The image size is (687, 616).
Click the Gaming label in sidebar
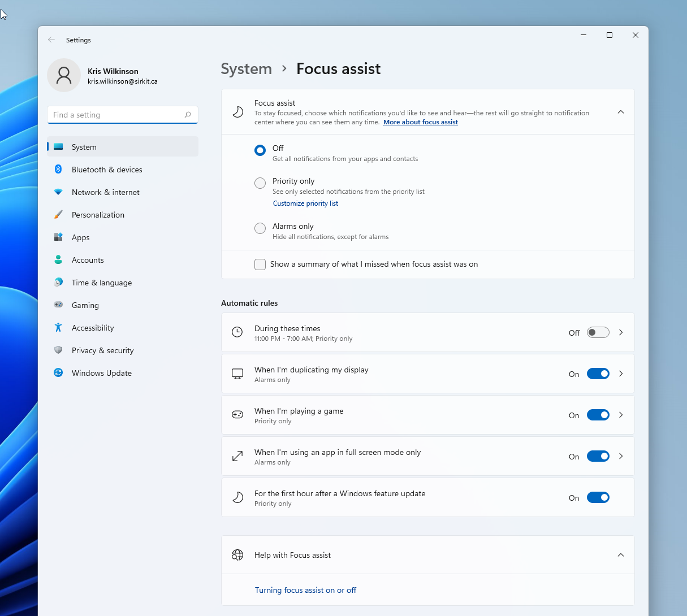pyautogui.click(x=85, y=305)
